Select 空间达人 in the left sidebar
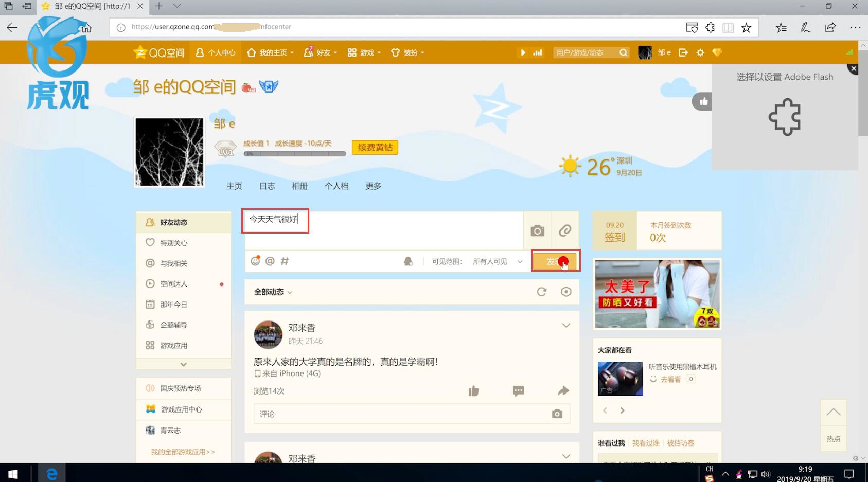Image resolution: width=868 pixels, height=482 pixels. (x=183, y=284)
